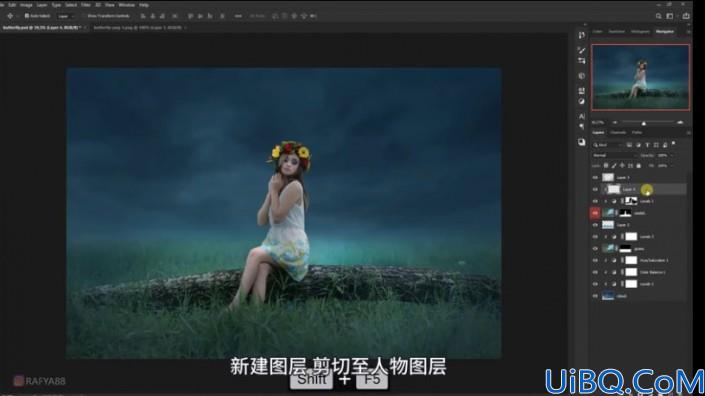
Task: Toggle visibility of the grass layer
Action: point(595,249)
